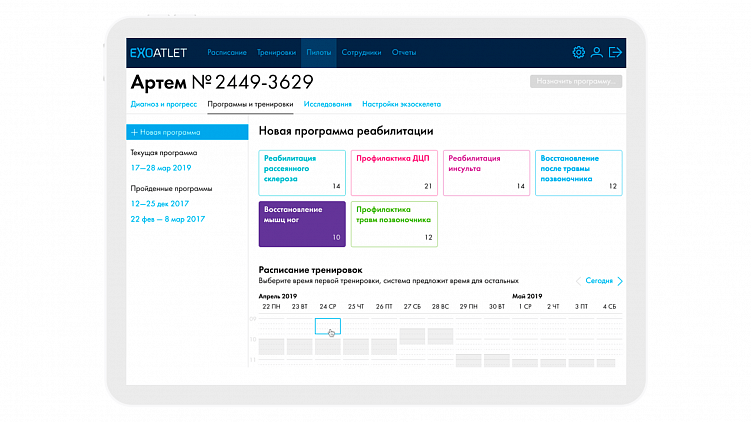Viewport: 751px width, 422px height.
Task: Switch to Диагноз и прогресс tab
Action: tap(164, 104)
